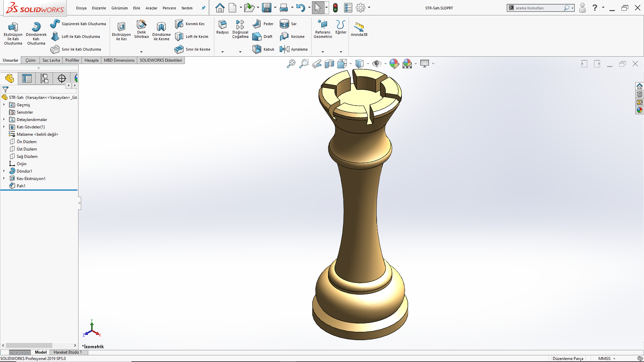Screen dimensions: 644x362
Task: Select the Aynalama mirror tool
Action: click(294, 49)
